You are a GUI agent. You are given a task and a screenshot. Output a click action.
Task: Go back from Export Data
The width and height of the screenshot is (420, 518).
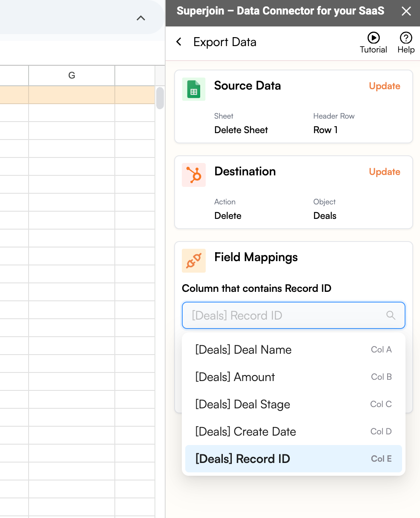pos(179,42)
